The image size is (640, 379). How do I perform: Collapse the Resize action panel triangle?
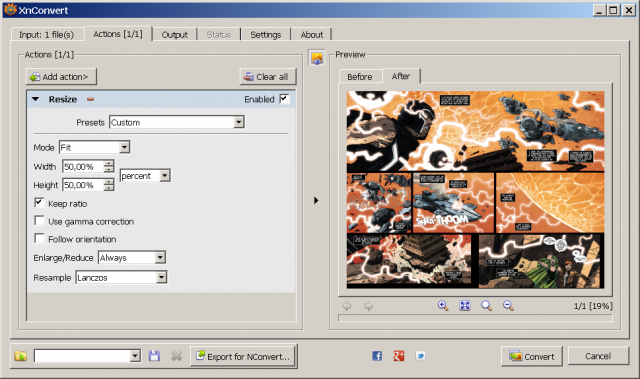(x=36, y=99)
